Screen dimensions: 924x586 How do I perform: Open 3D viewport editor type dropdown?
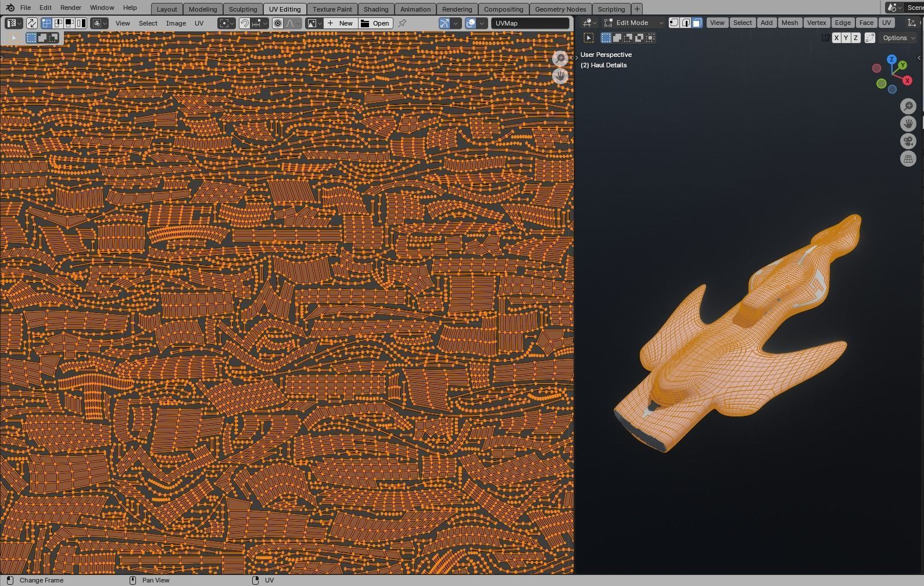[590, 23]
